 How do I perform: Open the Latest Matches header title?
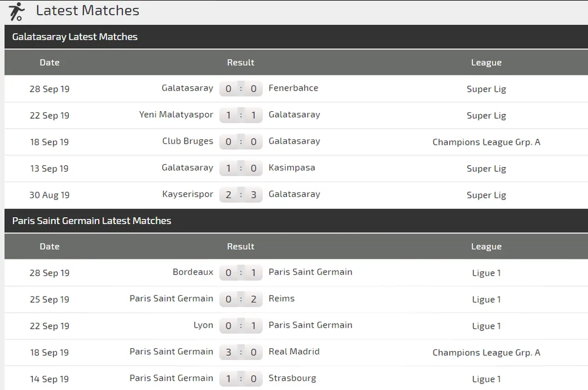coord(87,11)
